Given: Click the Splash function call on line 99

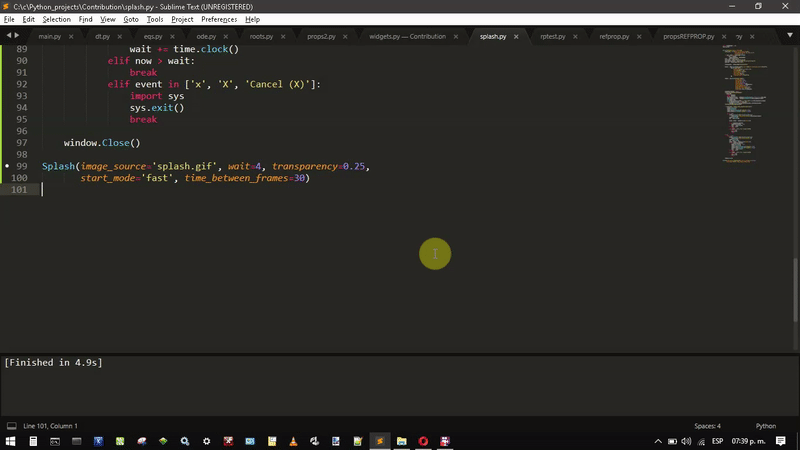Looking at the screenshot, I should [58, 166].
